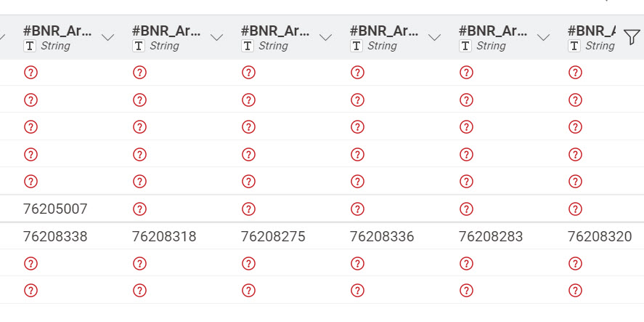Screen dimensions: 644x322
Task: Click null icon directly above 76208336
Action: (357, 209)
